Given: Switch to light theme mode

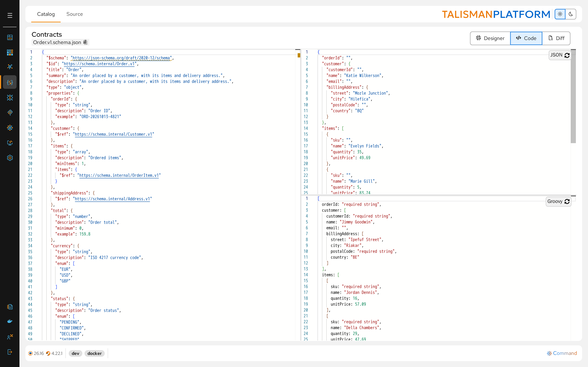Looking at the screenshot, I should [560, 14].
